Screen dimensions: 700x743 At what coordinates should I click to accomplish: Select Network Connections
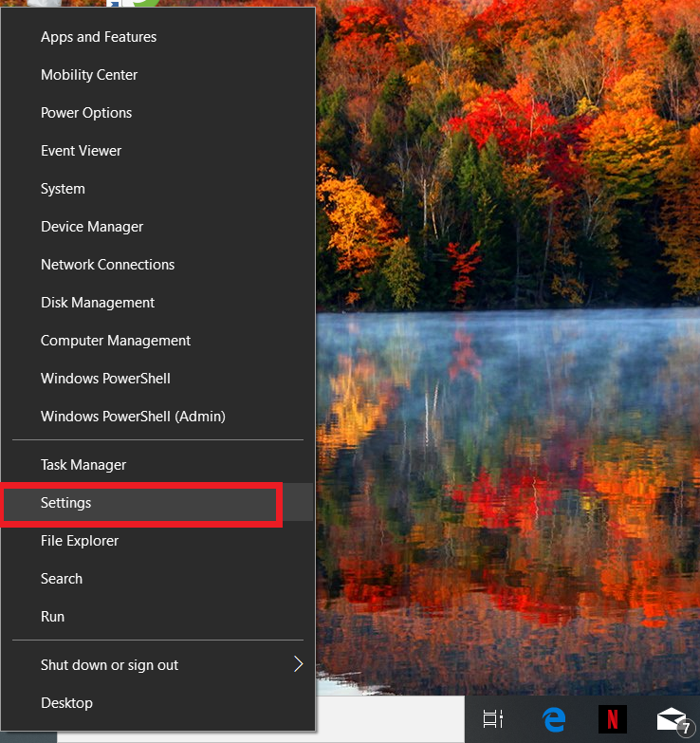coord(157,265)
